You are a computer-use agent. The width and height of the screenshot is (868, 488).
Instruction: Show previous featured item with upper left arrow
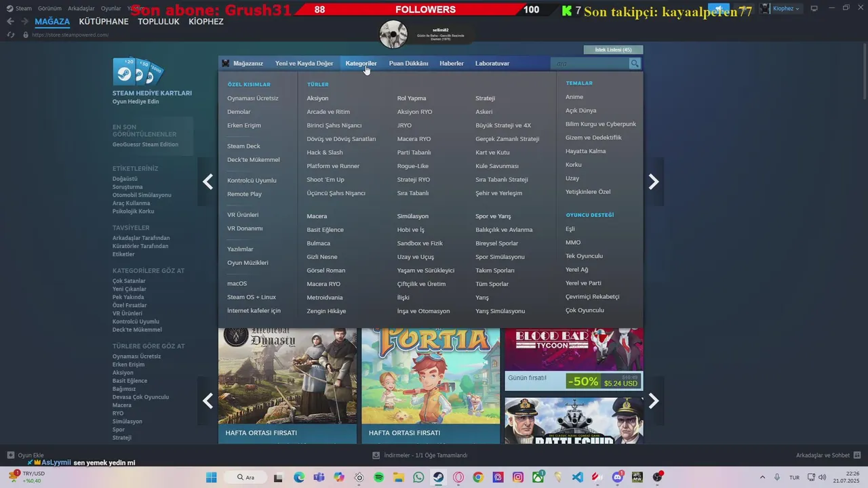click(208, 182)
